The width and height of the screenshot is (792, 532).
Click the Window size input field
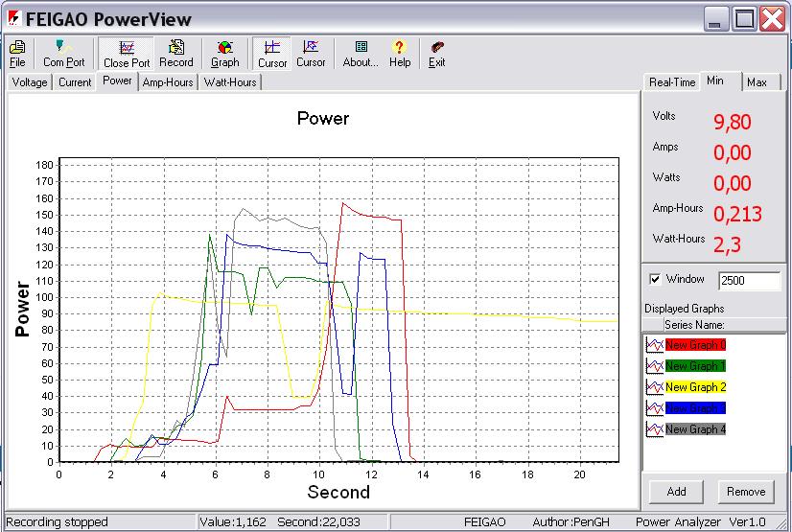pos(749,282)
